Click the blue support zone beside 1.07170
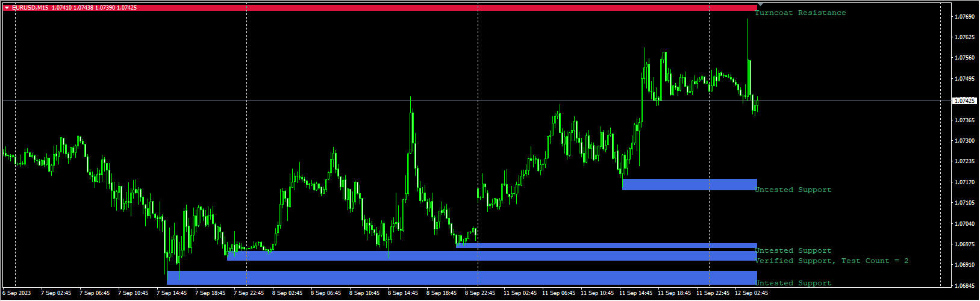This screenshot has width=980, height=301. point(690,184)
